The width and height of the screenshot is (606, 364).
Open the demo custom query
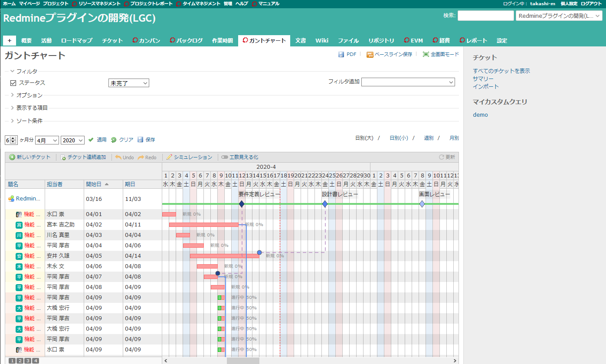coord(480,115)
